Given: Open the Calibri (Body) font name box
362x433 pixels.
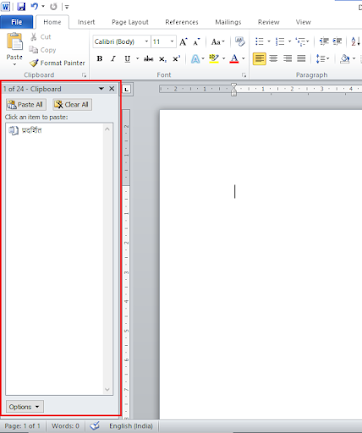Looking at the screenshot, I should click(121, 42).
